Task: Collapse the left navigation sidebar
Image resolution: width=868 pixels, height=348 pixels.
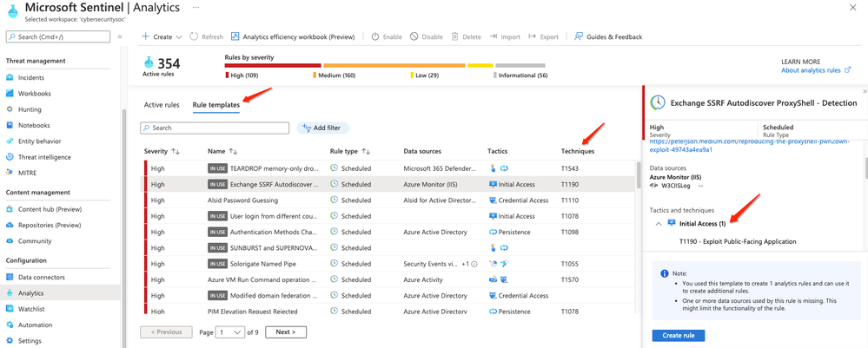Action: (x=120, y=36)
